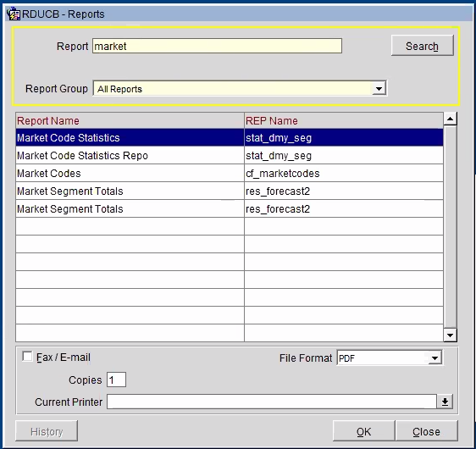Select the highlighted Market Code Statistics row

[x=230, y=138]
